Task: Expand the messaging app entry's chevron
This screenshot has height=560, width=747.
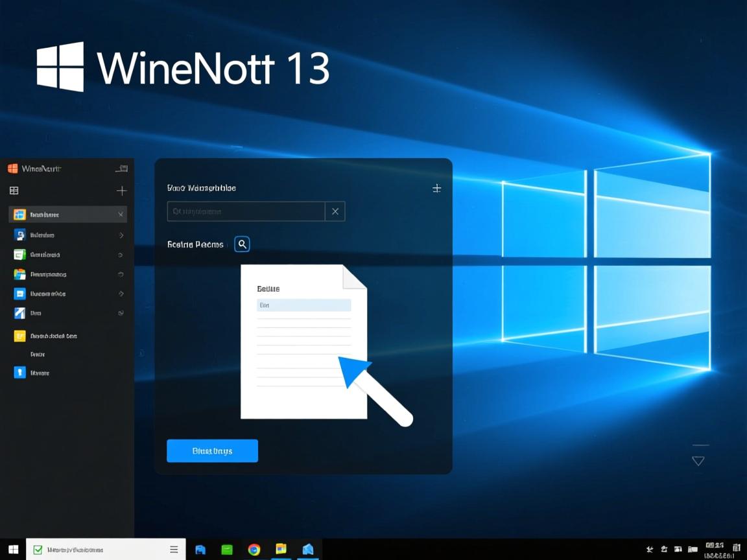Action: click(121, 293)
